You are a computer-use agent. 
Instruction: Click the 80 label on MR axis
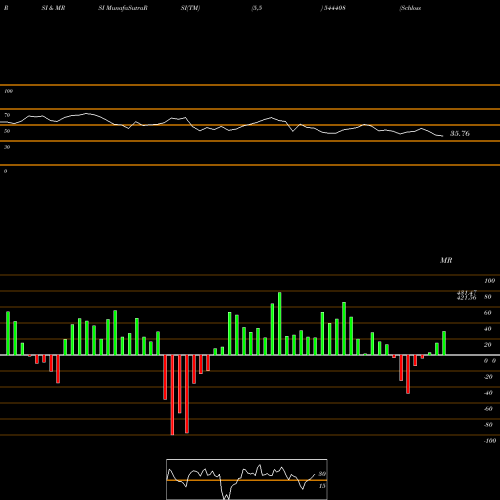point(488,297)
